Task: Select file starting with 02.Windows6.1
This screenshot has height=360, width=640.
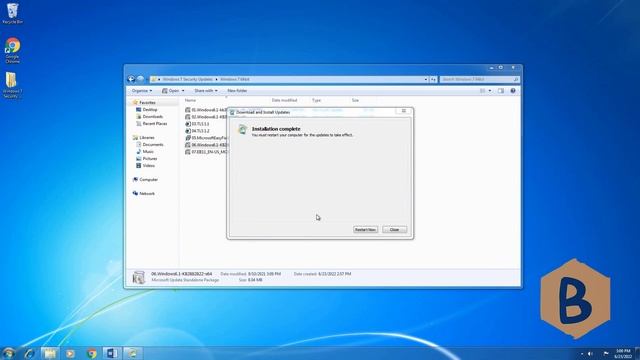Action: click(206, 117)
